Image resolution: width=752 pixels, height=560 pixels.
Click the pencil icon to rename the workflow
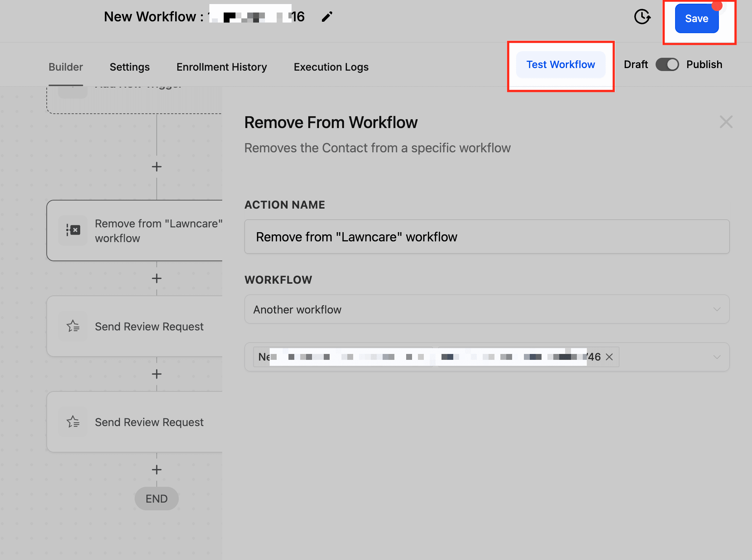(x=327, y=17)
